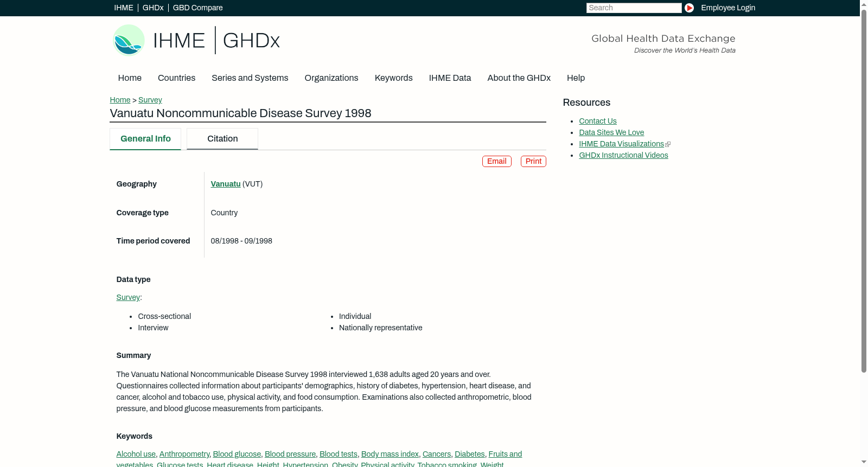Image resolution: width=868 pixels, height=467 pixels.
Task: Open IHME Data Visualizations link
Action: tap(622, 144)
